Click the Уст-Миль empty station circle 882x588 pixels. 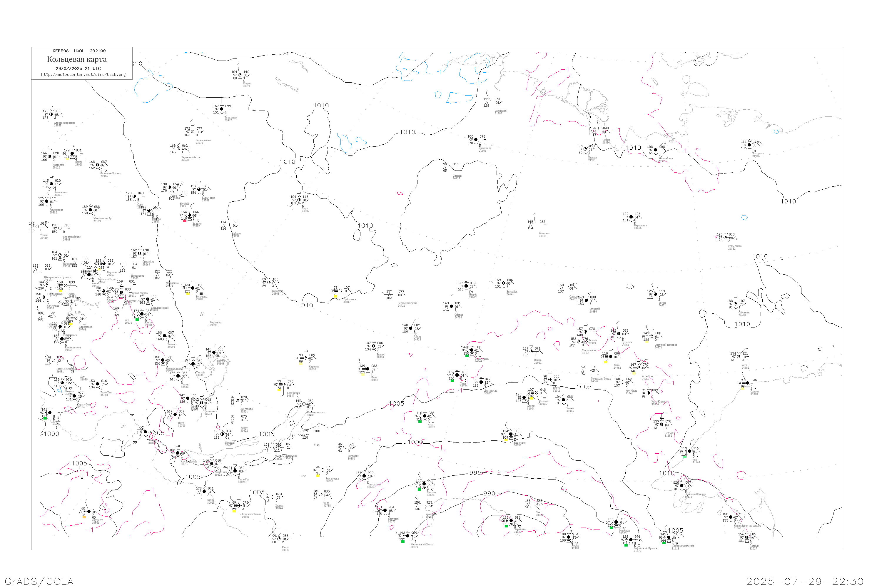pyautogui.click(x=622, y=382)
